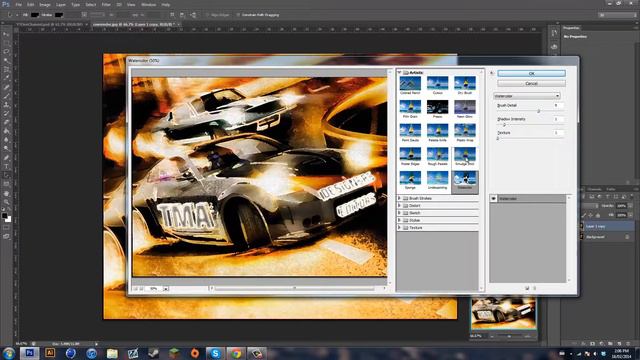
Task: Select the Brush tool in Photoshop toolbar
Action: click(x=7, y=96)
